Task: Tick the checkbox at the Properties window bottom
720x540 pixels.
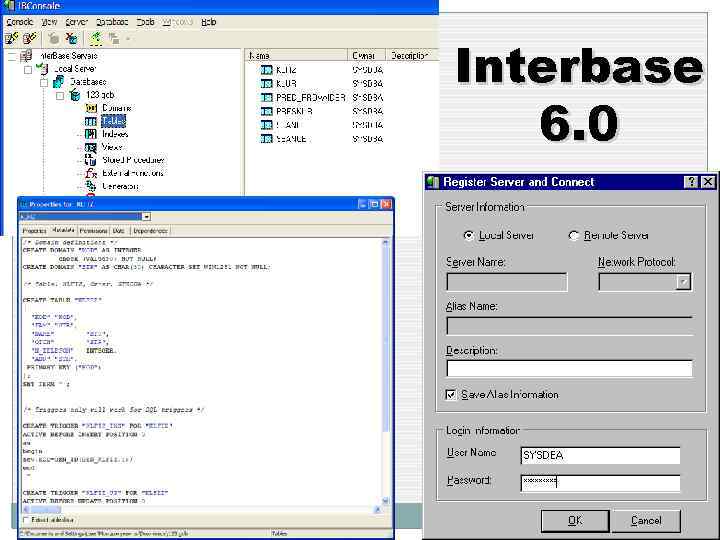Action: pyautogui.click(x=26, y=520)
